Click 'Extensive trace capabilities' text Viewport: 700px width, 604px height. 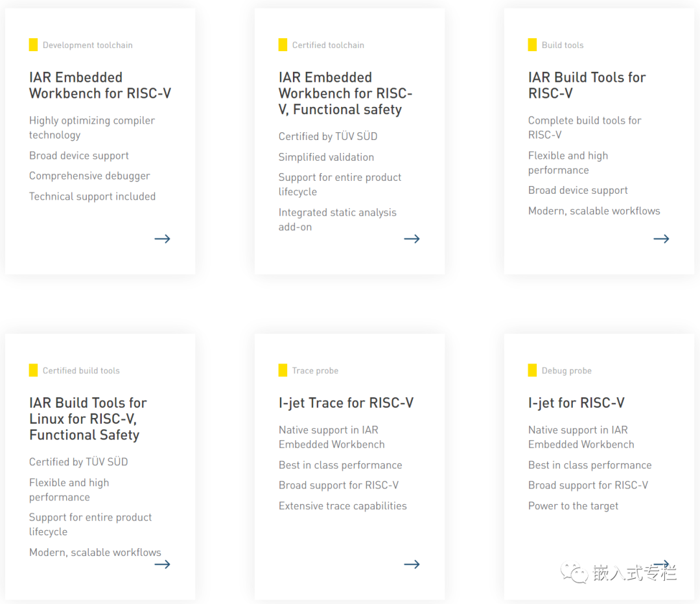[x=343, y=505]
